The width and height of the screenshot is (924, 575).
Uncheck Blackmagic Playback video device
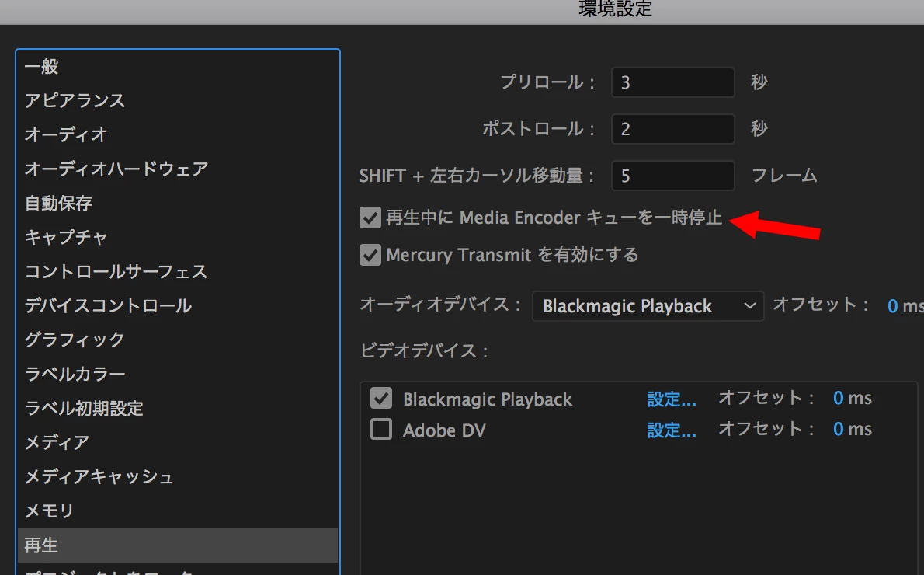pos(381,398)
